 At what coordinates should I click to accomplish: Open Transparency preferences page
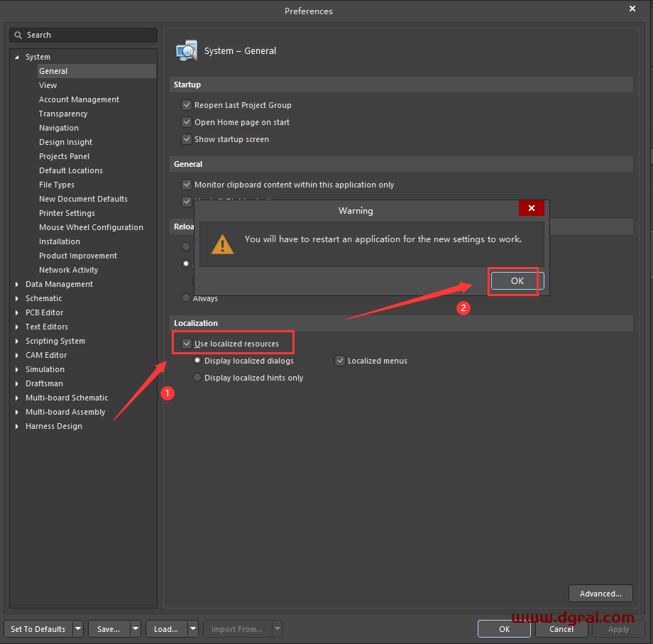[63, 114]
